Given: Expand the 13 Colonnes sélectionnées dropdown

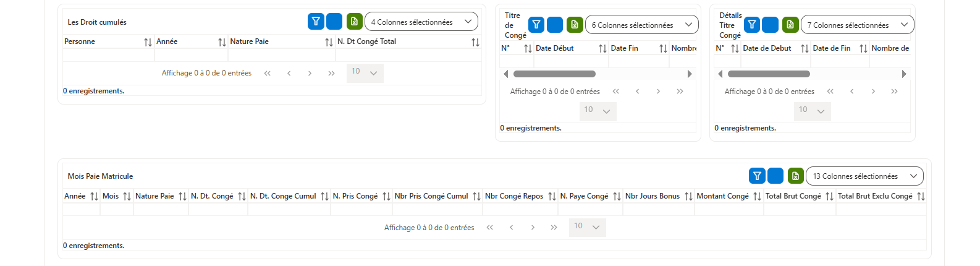Looking at the screenshot, I should (x=865, y=176).
